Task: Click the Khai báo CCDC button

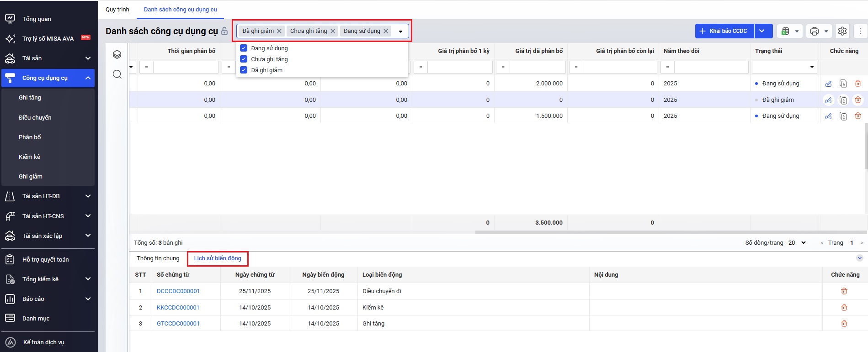Action: (724, 31)
